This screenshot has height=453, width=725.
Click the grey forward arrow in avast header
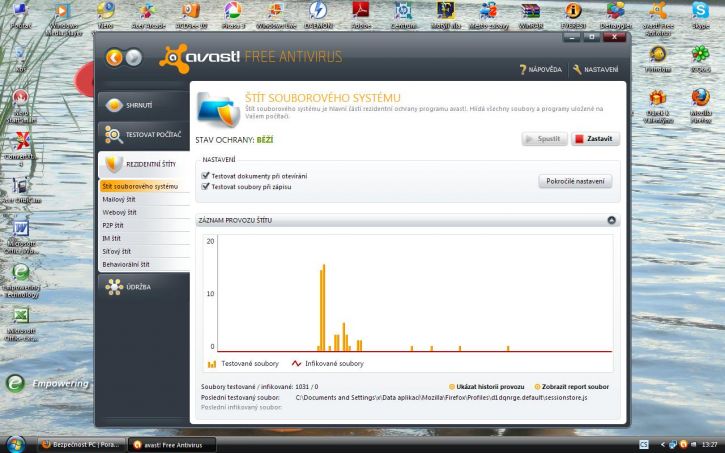(134, 58)
